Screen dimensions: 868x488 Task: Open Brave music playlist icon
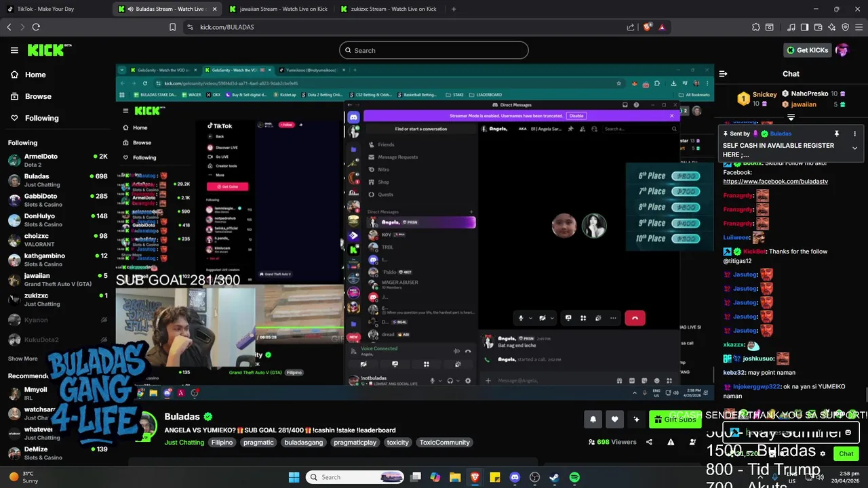(791, 27)
